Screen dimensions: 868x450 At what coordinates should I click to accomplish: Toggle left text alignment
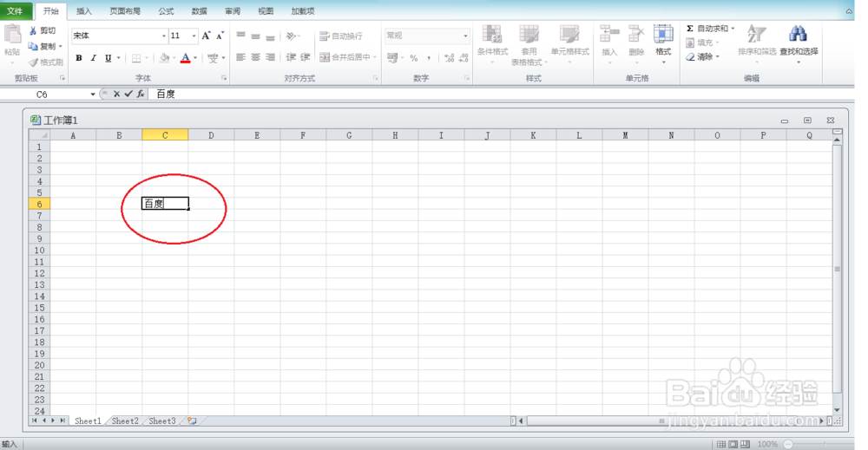(x=240, y=57)
